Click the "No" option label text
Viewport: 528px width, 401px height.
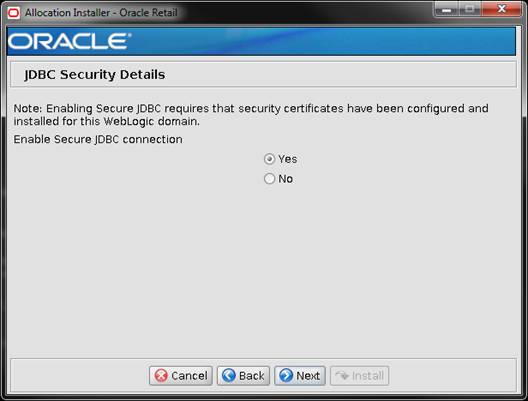point(286,179)
